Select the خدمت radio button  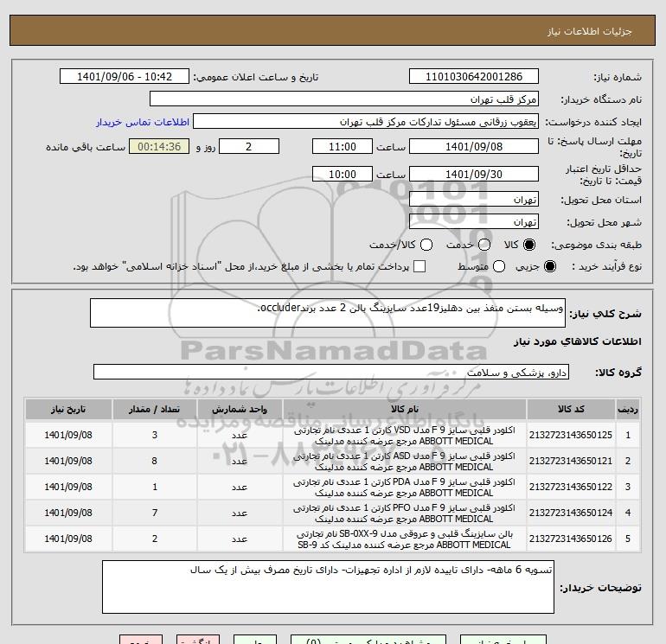(x=484, y=245)
